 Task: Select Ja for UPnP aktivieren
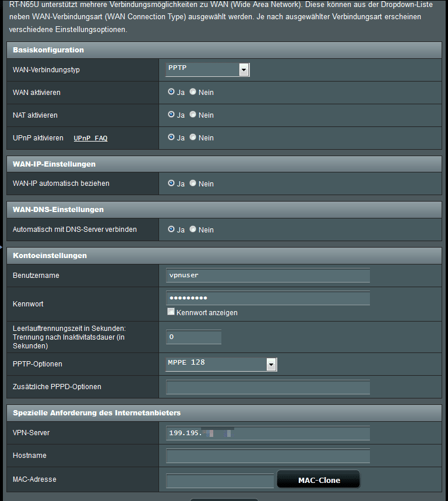[171, 137]
